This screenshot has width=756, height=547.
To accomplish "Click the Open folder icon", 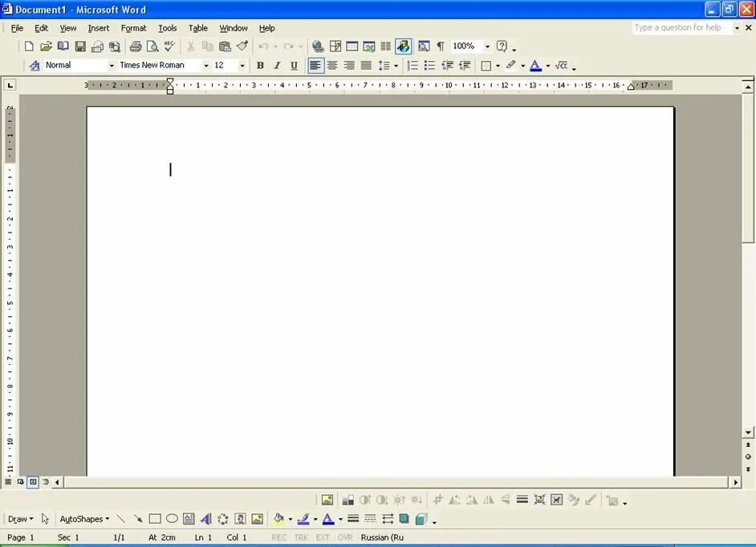I will [x=46, y=47].
